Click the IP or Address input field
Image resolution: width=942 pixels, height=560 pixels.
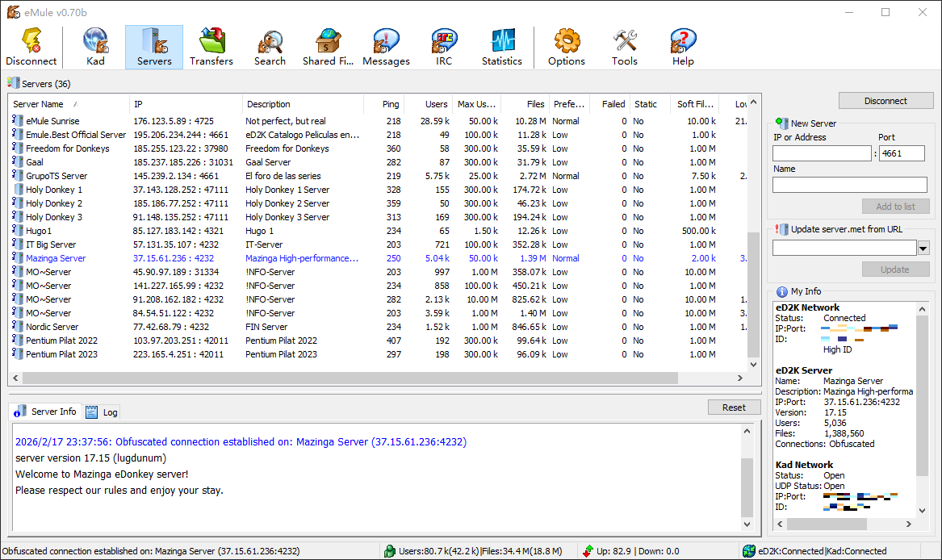tap(822, 153)
